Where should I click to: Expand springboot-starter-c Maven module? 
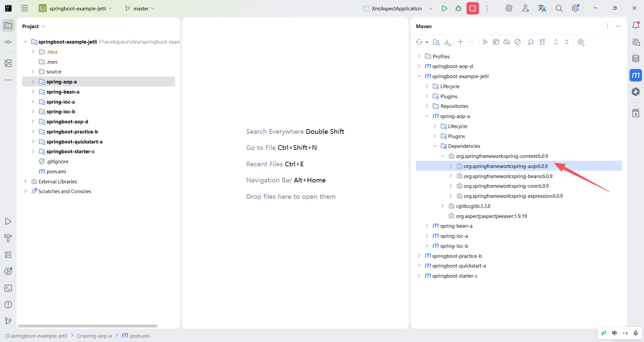[419, 276]
